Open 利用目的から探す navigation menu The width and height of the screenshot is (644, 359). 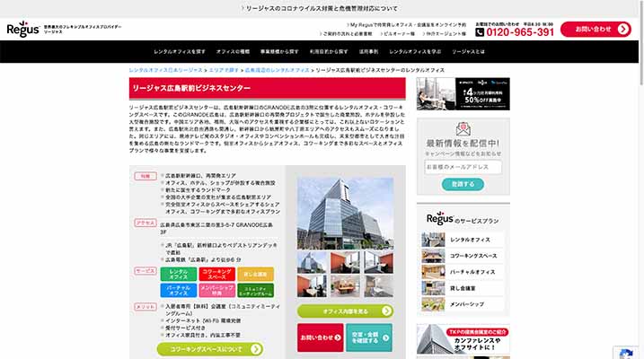tap(329, 52)
